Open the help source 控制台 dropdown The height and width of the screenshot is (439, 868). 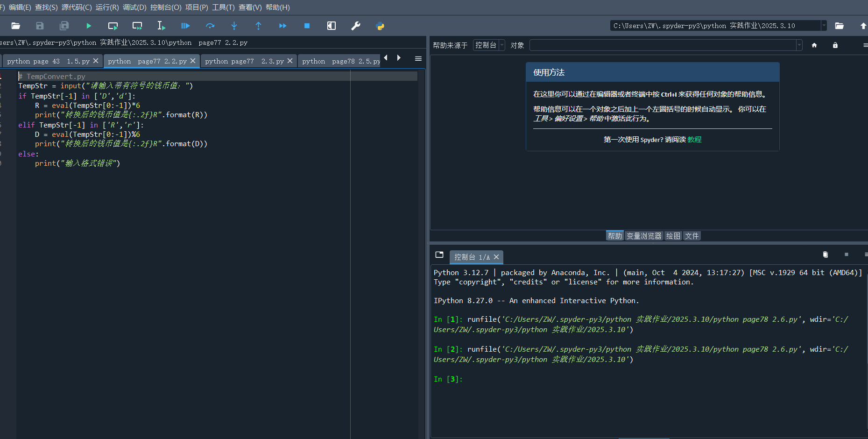(489, 45)
